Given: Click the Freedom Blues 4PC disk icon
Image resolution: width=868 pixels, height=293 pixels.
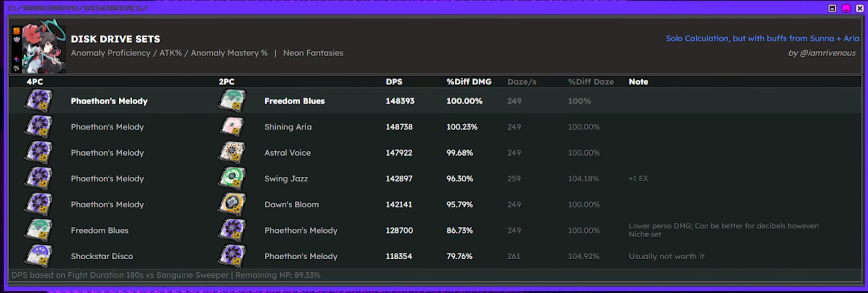Looking at the screenshot, I should click(x=39, y=230).
